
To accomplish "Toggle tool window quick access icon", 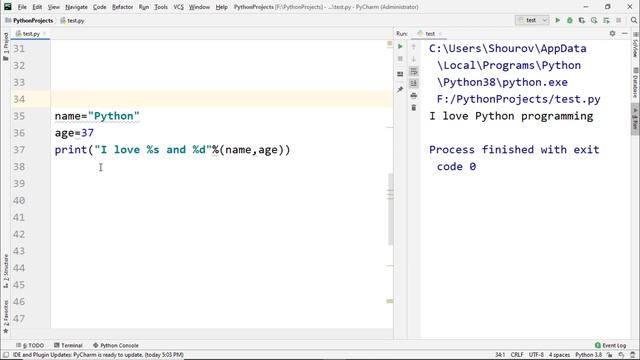I will [6, 355].
